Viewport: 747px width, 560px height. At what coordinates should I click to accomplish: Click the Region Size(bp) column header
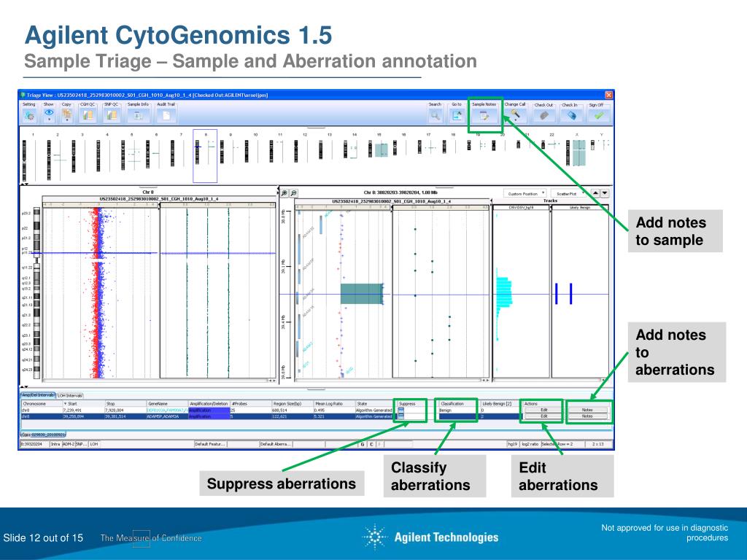[292, 404]
